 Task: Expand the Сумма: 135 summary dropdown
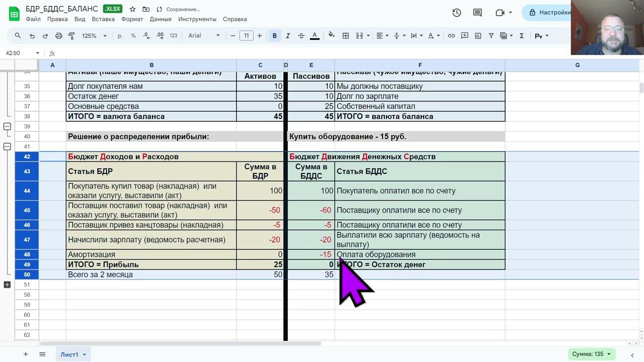[x=591, y=354]
